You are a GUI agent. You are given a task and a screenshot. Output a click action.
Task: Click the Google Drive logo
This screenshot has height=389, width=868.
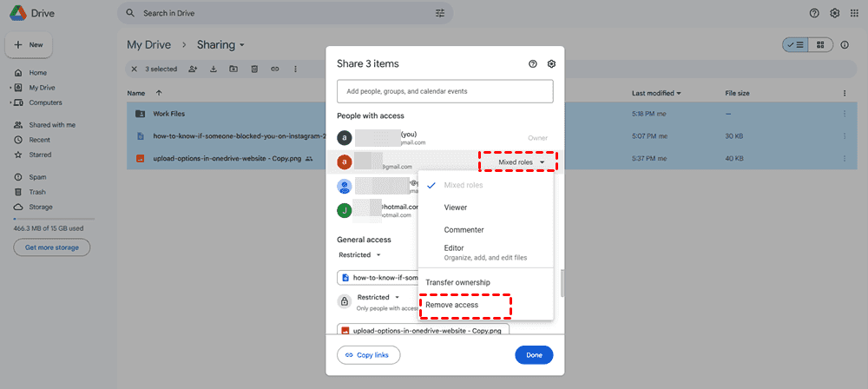click(16, 12)
